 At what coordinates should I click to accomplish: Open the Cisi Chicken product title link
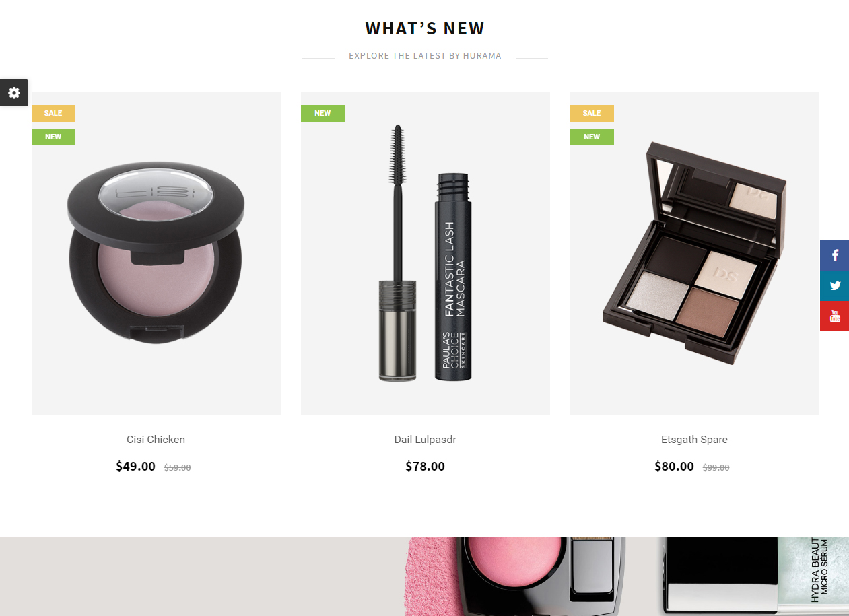156,440
